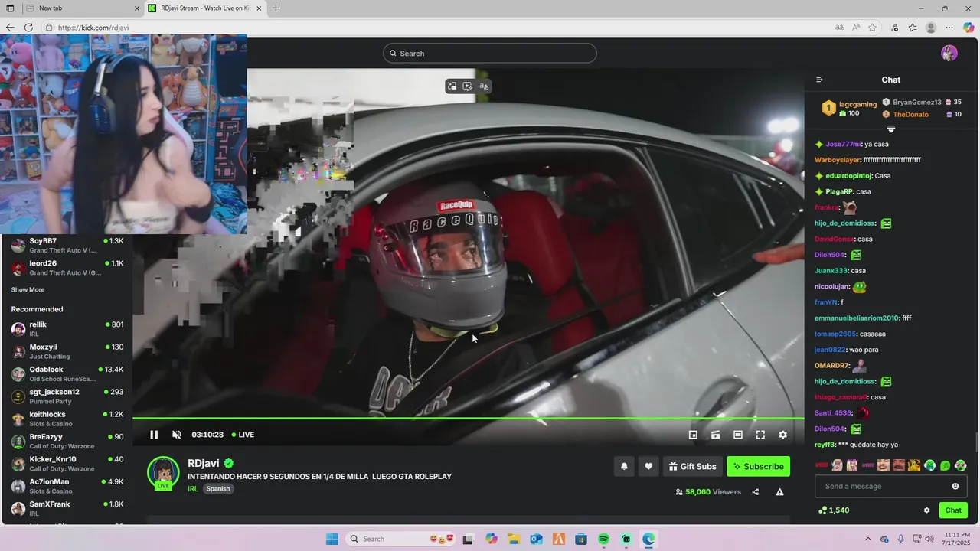Screen dimensions: 980x551
Task: Open rellik recommended channel
Action: (67, 329)
